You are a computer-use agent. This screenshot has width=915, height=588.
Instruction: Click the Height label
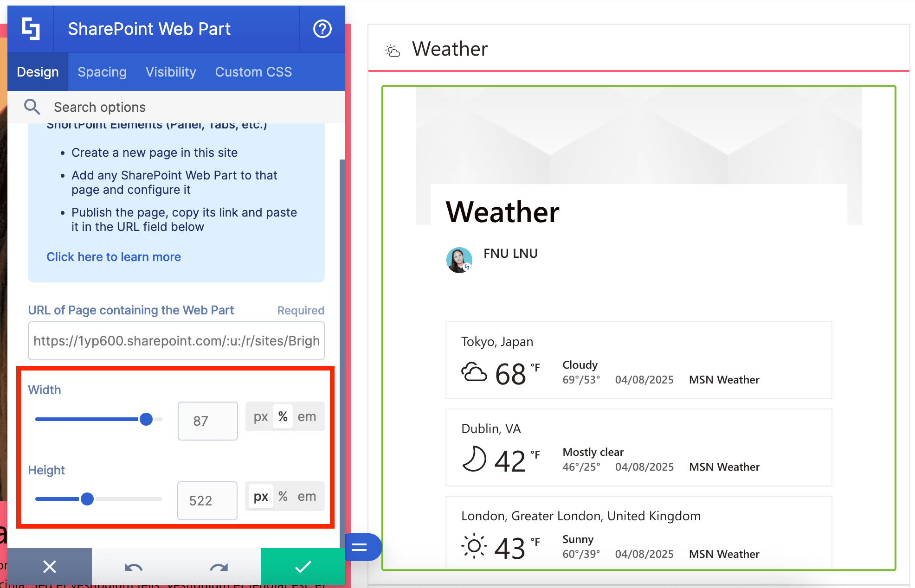(x=46, y=470)
